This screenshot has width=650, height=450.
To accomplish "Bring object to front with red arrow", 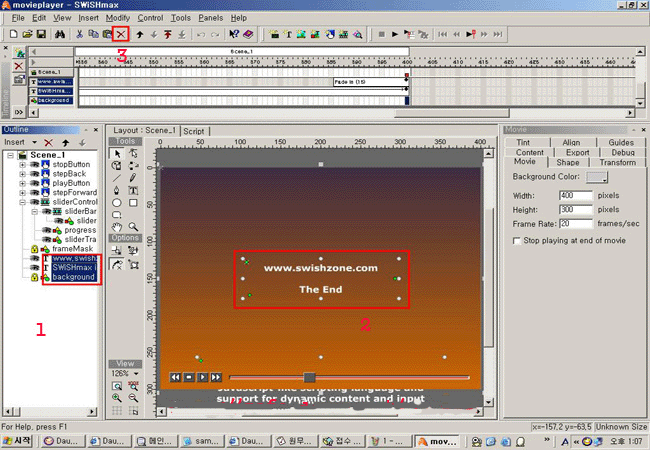I will pyautogui.click(x=167, y=34).
